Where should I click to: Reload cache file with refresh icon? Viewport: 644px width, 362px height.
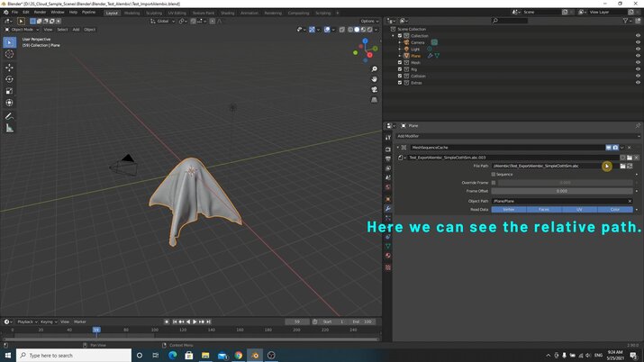pyautogui.click(x=630, y=166)
